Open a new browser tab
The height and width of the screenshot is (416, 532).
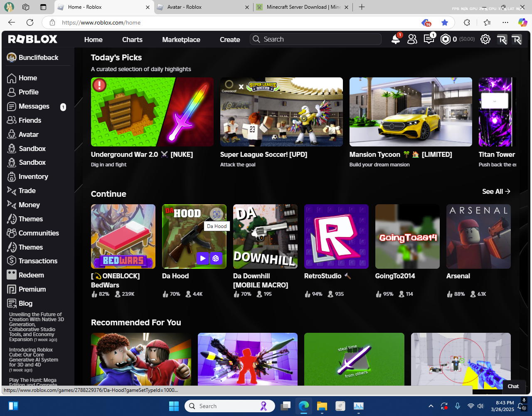[362, 7]
